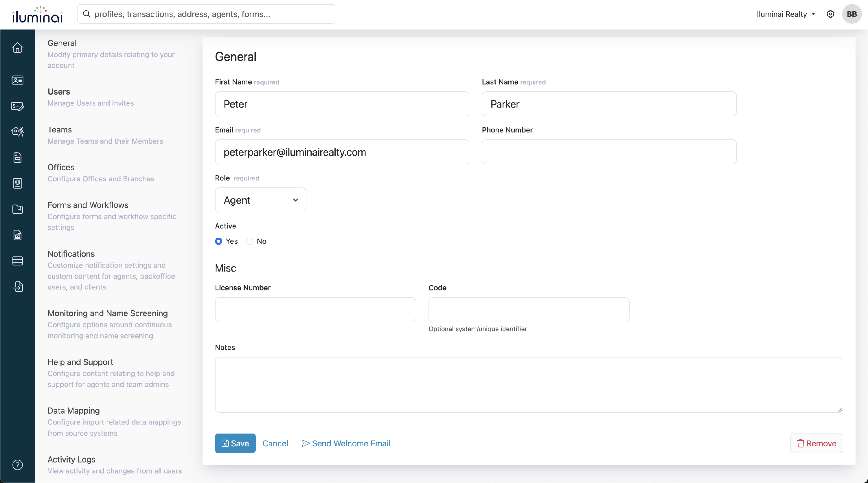Focus the Code field
Image resolution: width=868 pixels, height=483 pixels.
coord(529,309)
